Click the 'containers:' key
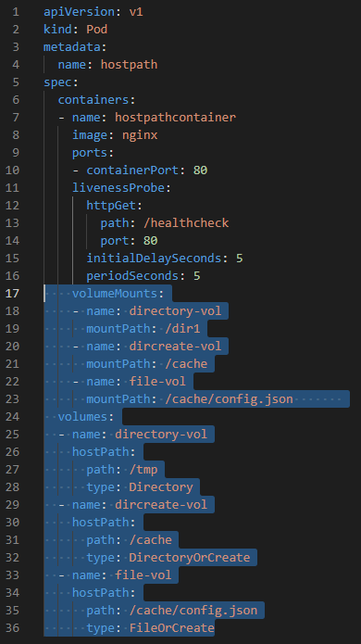Image resolution: width=361 pixels, height=644 pixels. tap(96, 100)
